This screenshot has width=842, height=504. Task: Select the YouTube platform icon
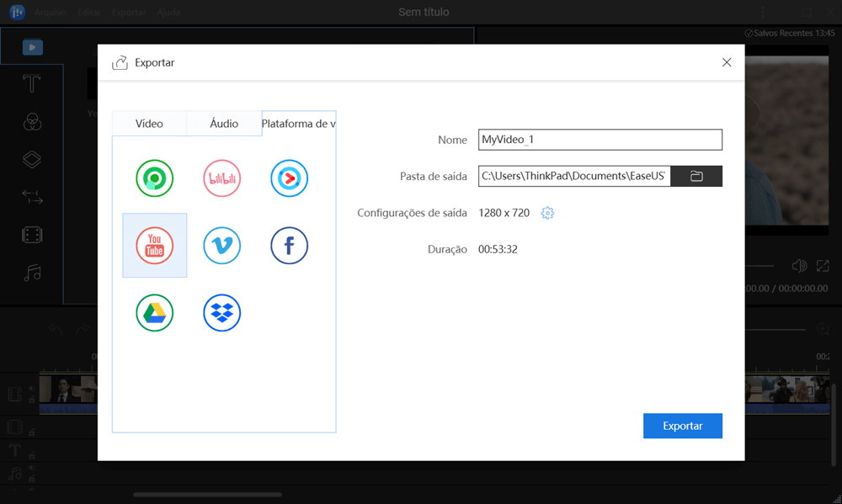click(155, 245)
